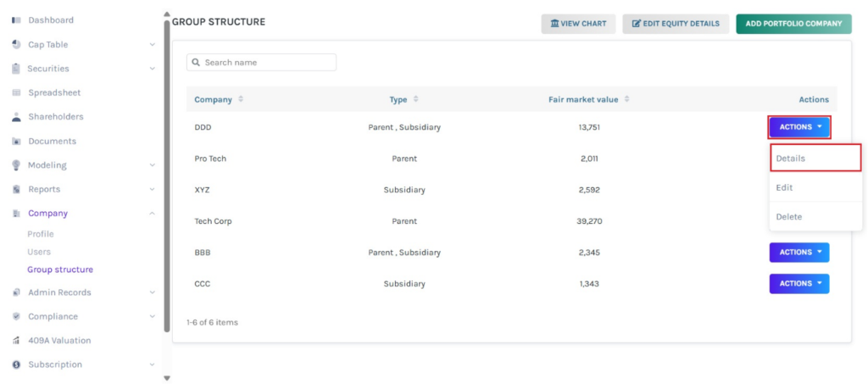Viewport: 868px width, 384px height.
Task: Click the Cap Table pie icon
Action: pyautogui.click(x=16, y=44)
